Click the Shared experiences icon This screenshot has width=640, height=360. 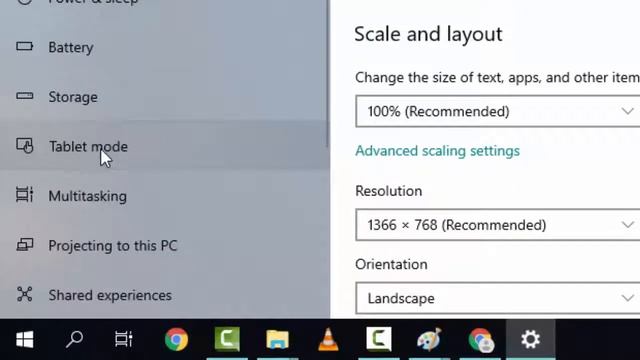click(24, 294)
